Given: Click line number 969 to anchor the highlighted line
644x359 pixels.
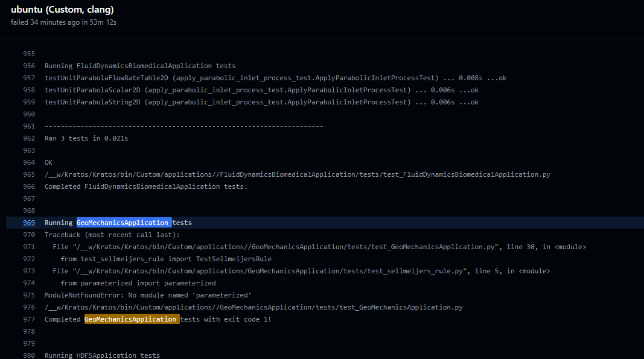Looking at the screenshot, I should 29,223.
